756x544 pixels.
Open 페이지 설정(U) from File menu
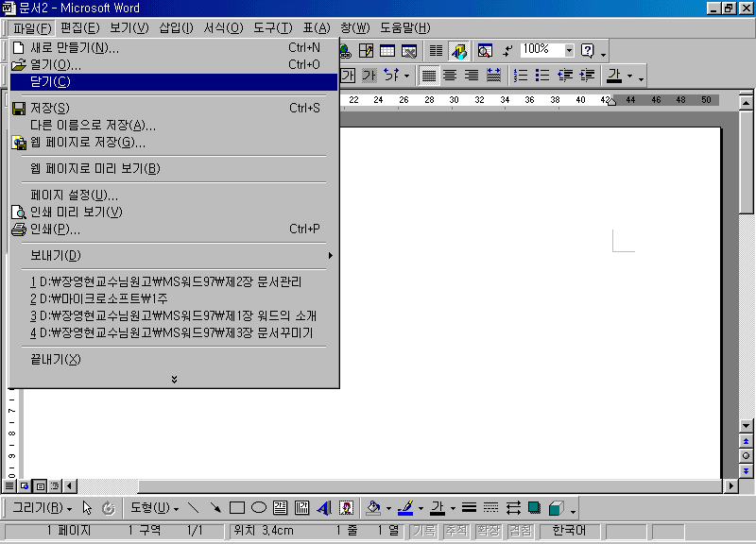click(x=174, y=195)
